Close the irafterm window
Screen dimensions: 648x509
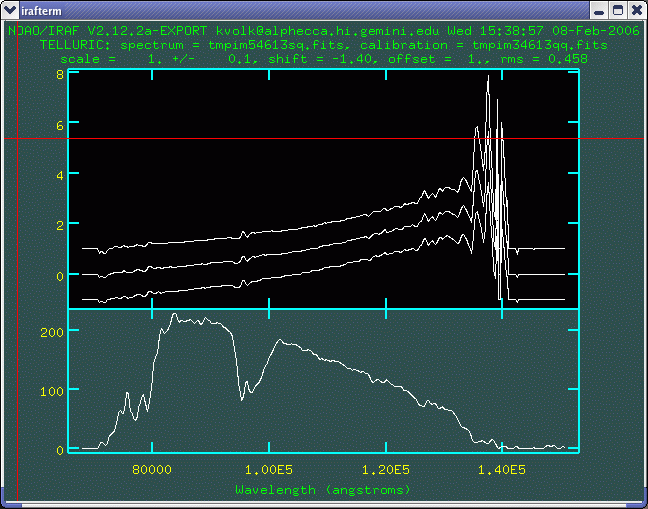pos(637,10)
